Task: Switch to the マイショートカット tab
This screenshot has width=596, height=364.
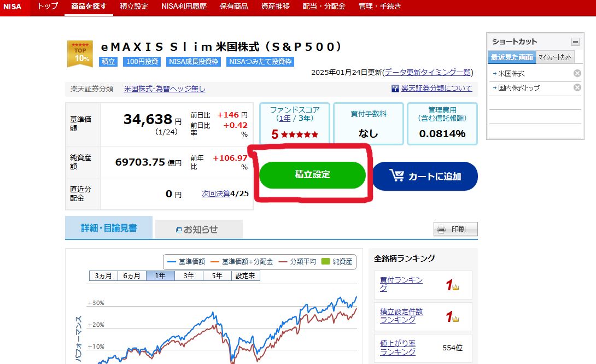Action: point(554,57)
